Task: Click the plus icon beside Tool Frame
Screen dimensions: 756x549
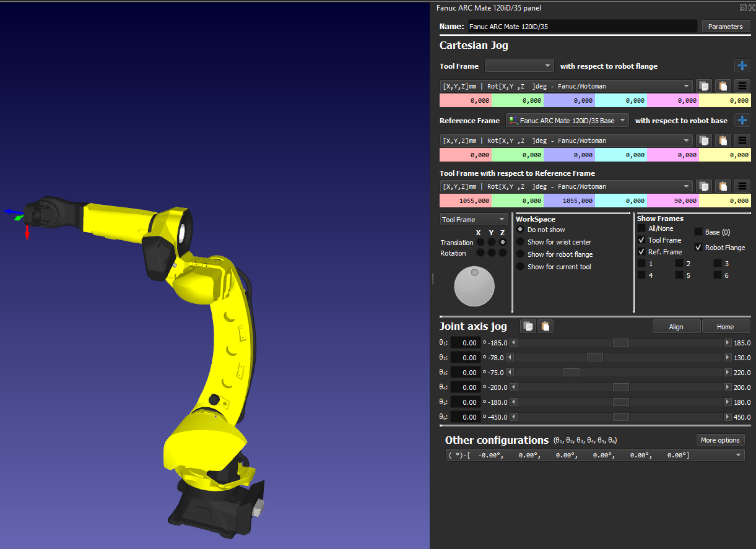Action: point(742,66)
